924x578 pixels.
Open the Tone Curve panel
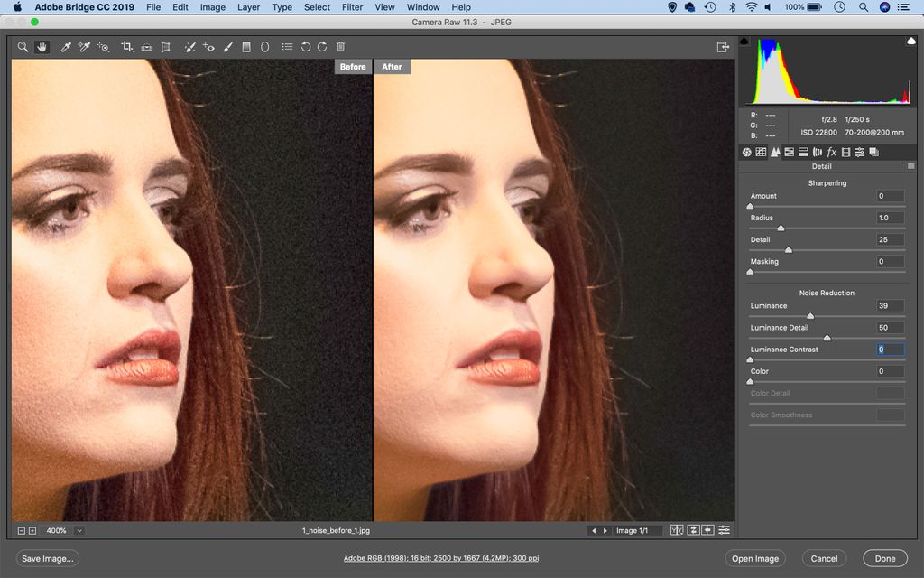coord(761,152)
